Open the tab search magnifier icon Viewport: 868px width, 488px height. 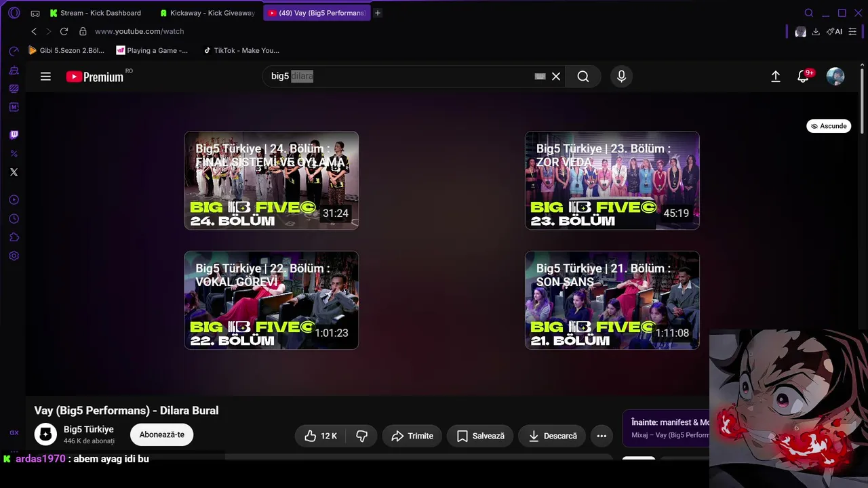point(808,13)
